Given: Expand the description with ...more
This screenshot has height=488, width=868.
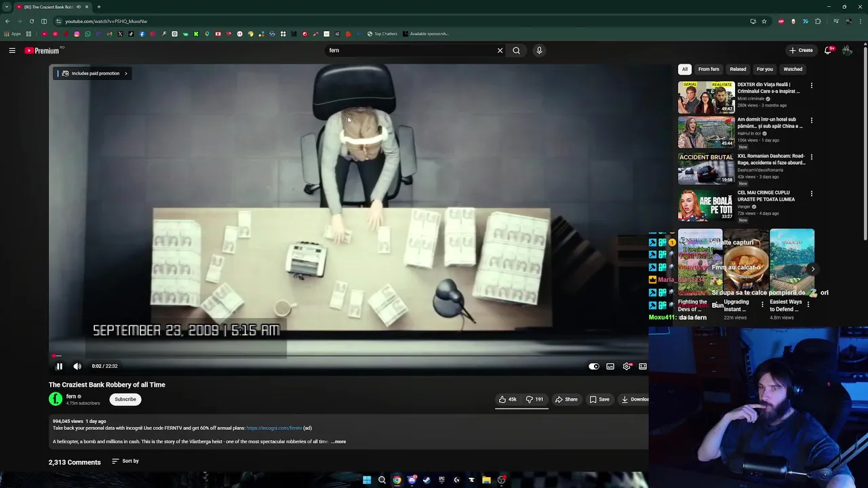Looking at the screenshot, I should 338,442.
